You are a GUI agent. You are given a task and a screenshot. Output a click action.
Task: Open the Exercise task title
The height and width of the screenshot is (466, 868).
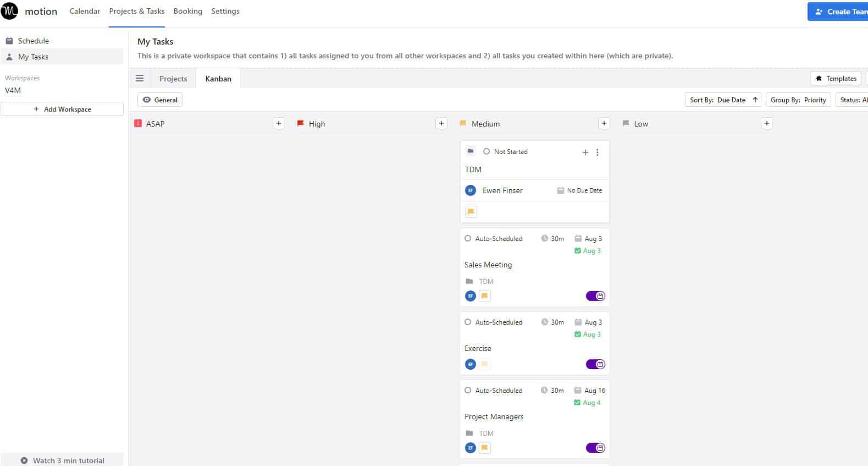coord(478,348)
